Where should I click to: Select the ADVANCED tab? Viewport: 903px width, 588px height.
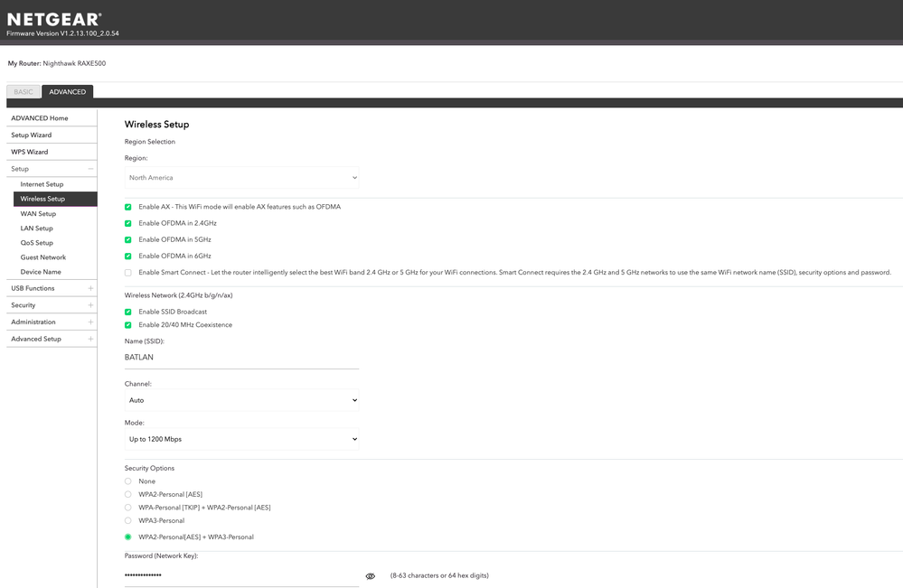click(67, 92)
